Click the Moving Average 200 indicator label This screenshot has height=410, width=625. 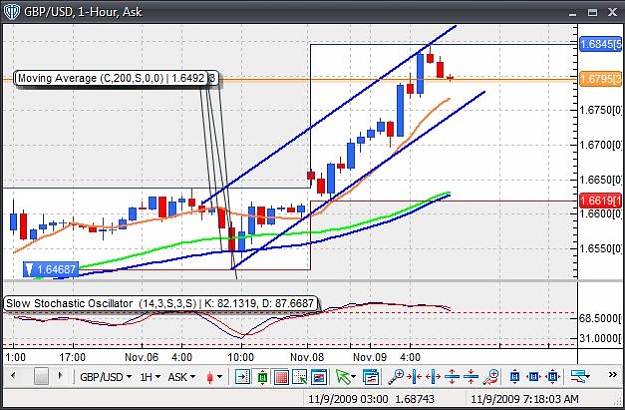[112, 78]
